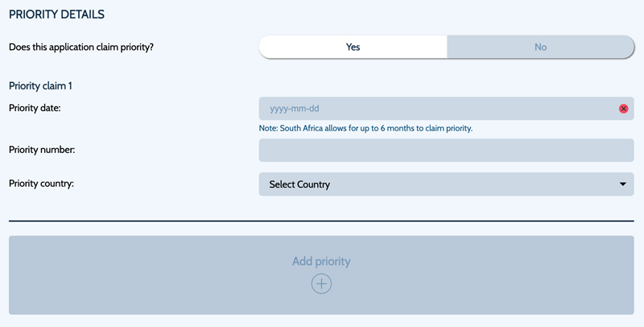
Task: Click the South Africa 6 months note
Action: pyautogui.click(x=365, y=128)
